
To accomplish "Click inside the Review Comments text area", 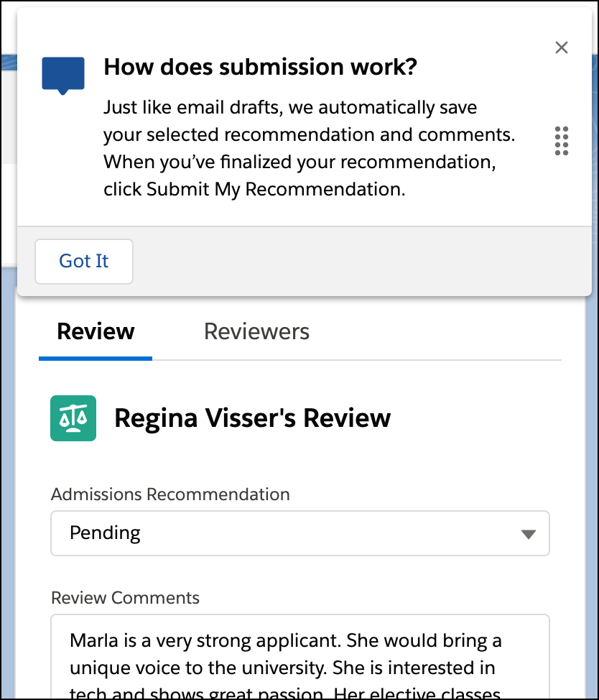I will point(300,656).
